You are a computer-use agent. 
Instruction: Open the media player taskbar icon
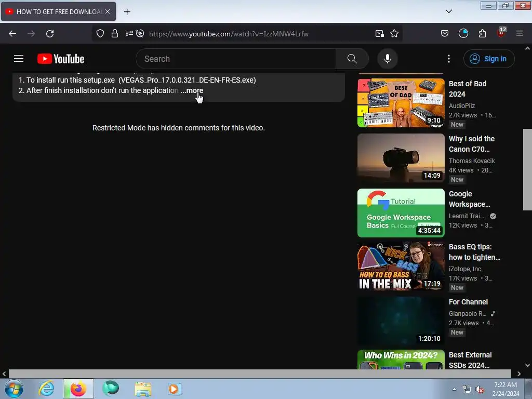(x=175, y=389)
